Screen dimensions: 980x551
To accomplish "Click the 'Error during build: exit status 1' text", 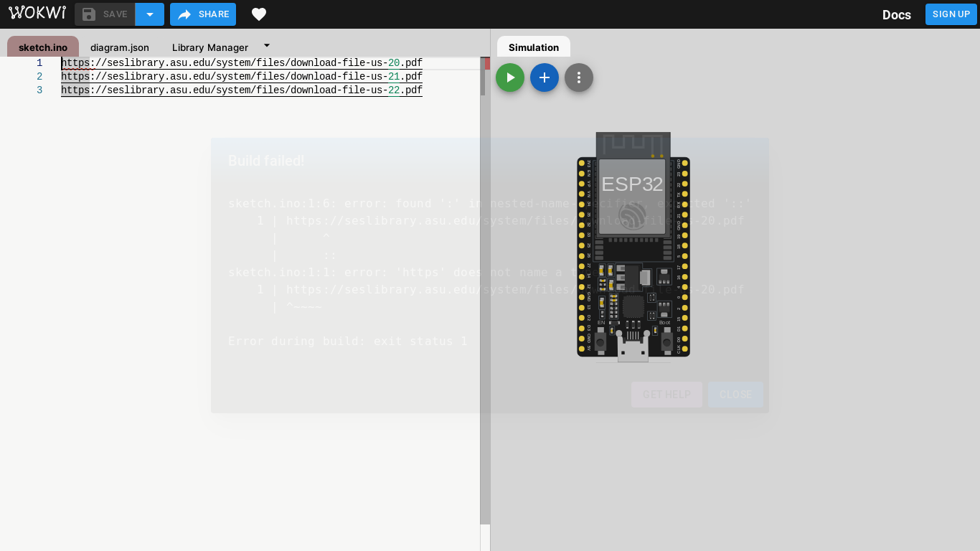I will tap(348, 342).
